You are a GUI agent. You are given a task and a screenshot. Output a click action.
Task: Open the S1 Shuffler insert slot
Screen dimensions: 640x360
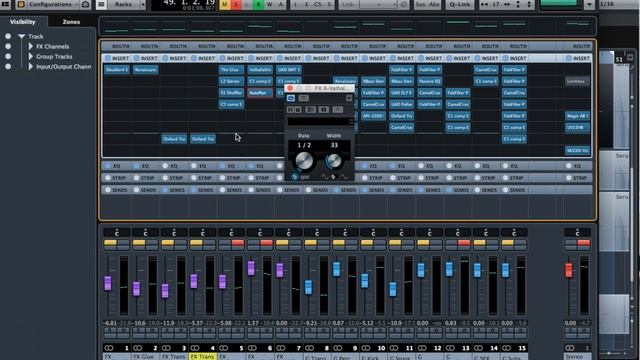231,93
